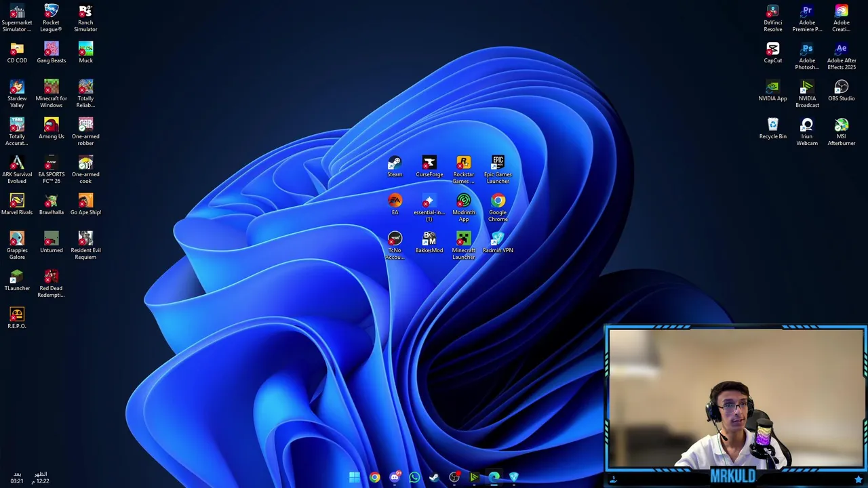
Task: Open Radmin VPN from the taskbar
Action: coord(513,477)
